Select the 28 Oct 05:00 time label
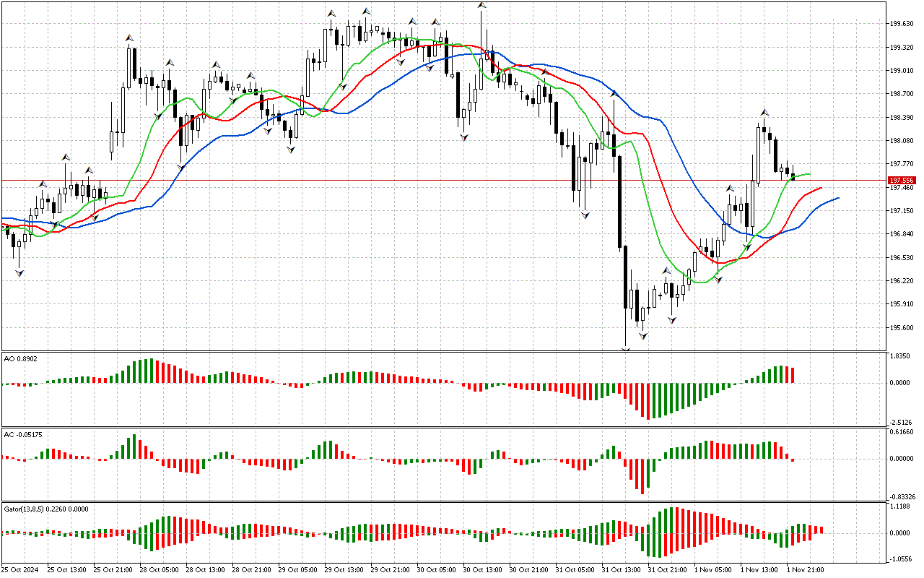The width and height of the screenshot is (924, 578). [x=160, y=570]
